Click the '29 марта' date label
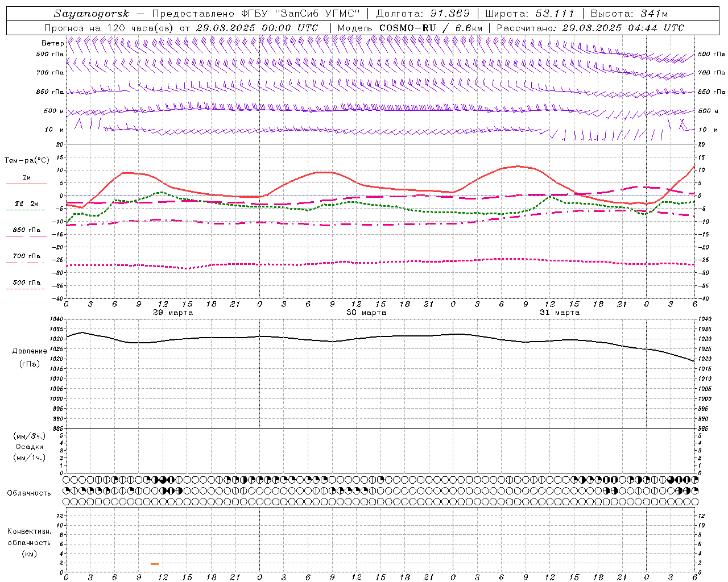Image resolution: width=728 pixels, height=582 pixels. point(173,313)
